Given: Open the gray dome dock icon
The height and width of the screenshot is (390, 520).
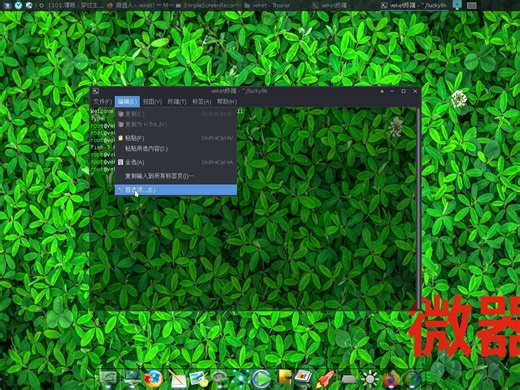Looking at the screenshot, I should [219, 379].
